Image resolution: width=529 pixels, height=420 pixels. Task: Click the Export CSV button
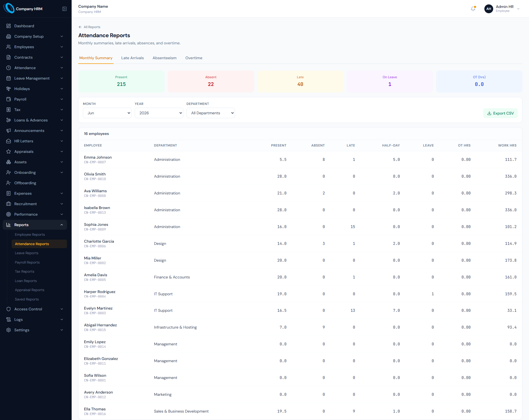pos(500,113)
